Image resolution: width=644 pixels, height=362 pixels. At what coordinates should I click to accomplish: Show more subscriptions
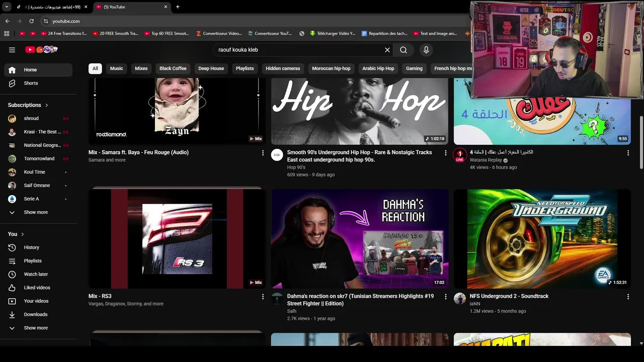38,212
